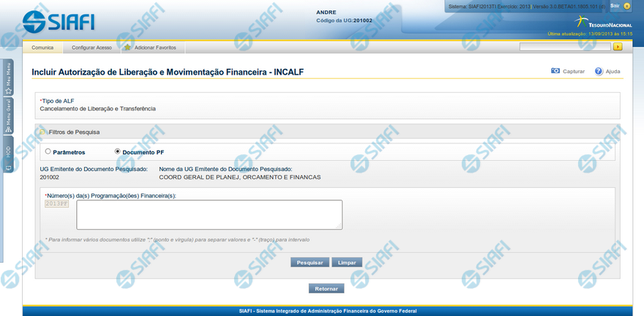Click the top-right command search field
644x316 pixels.
pos(565,47)
